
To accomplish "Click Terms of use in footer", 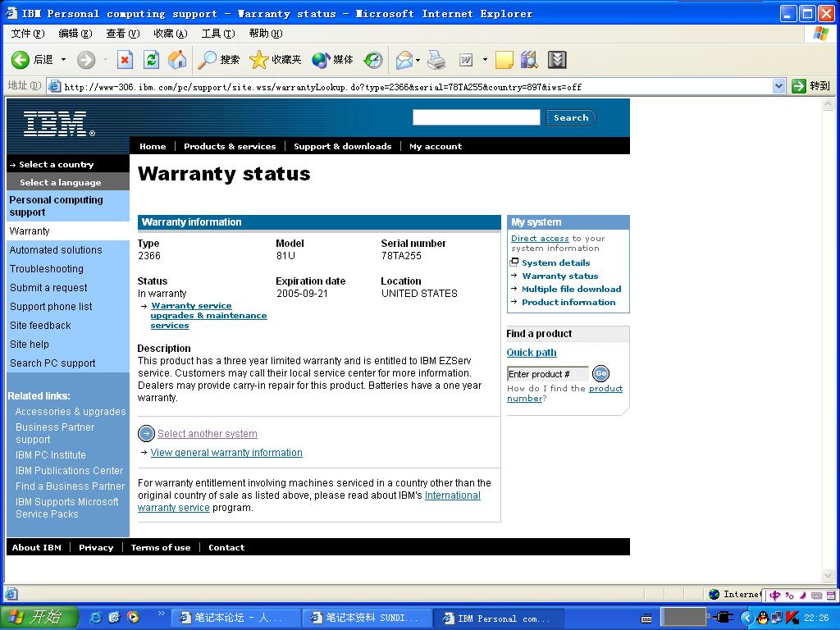I will [x=161, y=547].
